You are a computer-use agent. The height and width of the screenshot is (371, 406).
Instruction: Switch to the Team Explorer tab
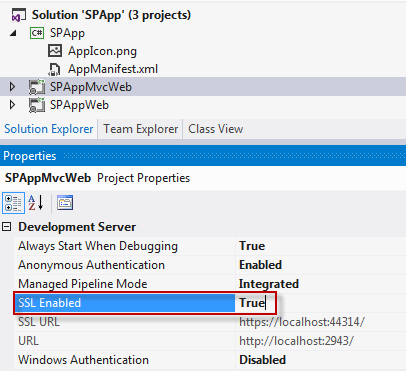coord(141,129)
